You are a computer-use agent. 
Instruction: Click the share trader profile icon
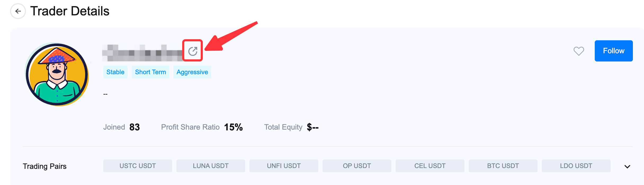point(193,51)
